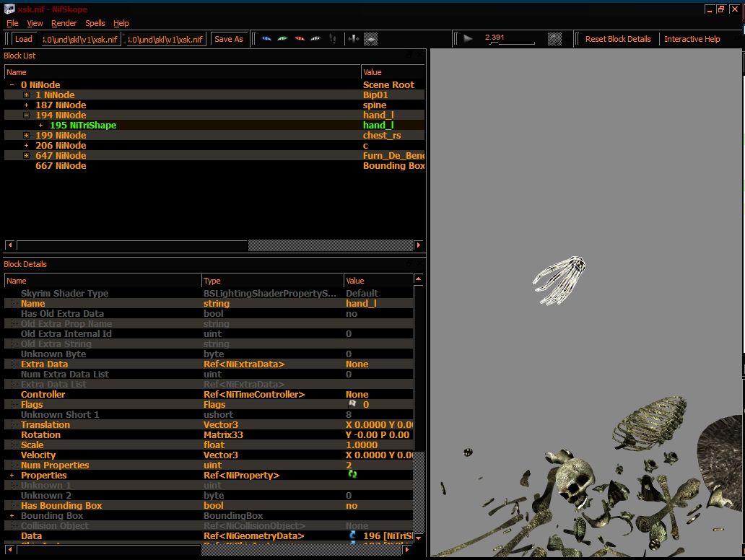
Task: Click the Num Properties row
Action: point(209,465)
